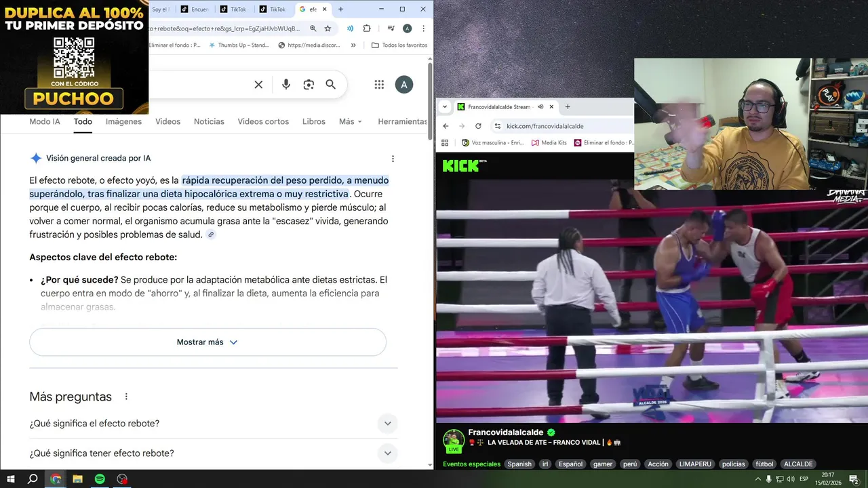The height and width of the screenshot is (488, 868).
Task: Click the 'Eventos especiales' category link
Action: coord(472,464)
